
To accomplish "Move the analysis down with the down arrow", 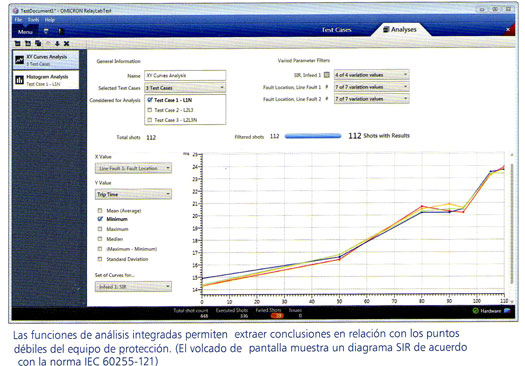I will 57,43.
